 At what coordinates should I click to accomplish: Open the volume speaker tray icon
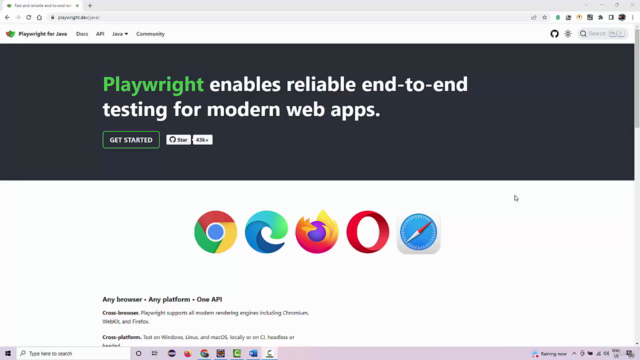pos(606,353)
